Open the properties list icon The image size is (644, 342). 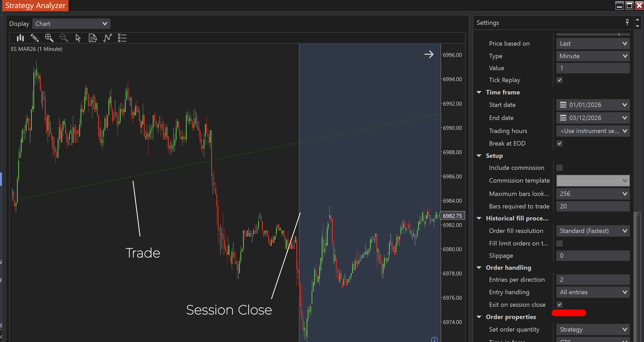point(122,38)
